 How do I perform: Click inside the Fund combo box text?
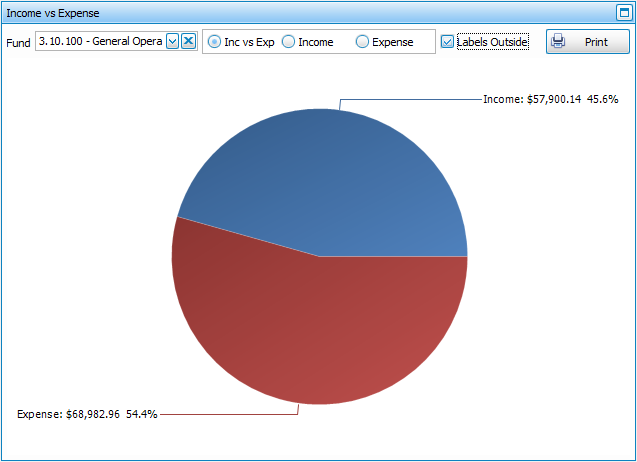100,41
